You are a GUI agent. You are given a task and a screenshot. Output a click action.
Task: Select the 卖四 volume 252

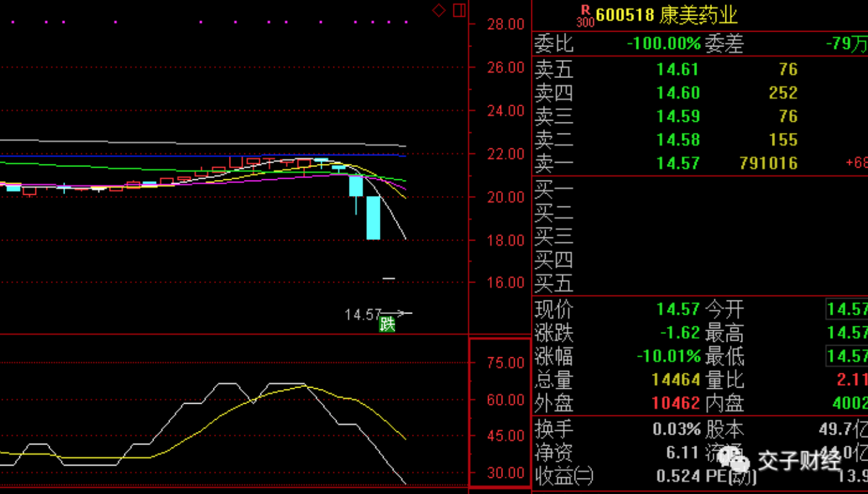(783, 93)
